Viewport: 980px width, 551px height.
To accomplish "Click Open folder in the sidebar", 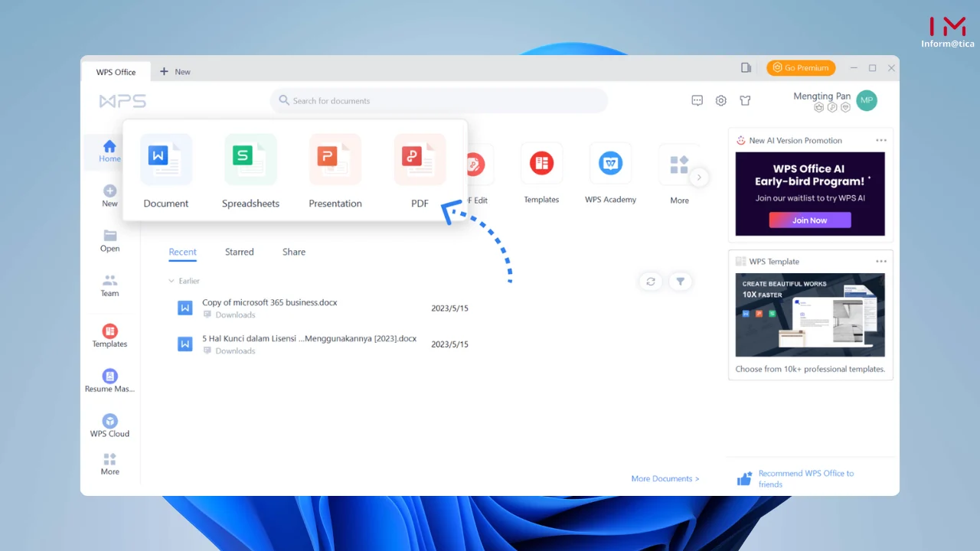I will coord(109,241).
